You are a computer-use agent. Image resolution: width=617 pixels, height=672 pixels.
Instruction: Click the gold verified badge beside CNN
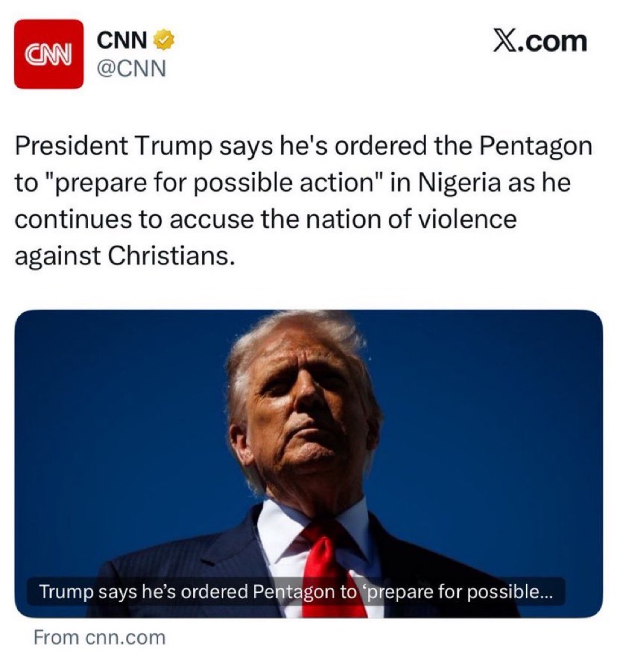point(165,41)
